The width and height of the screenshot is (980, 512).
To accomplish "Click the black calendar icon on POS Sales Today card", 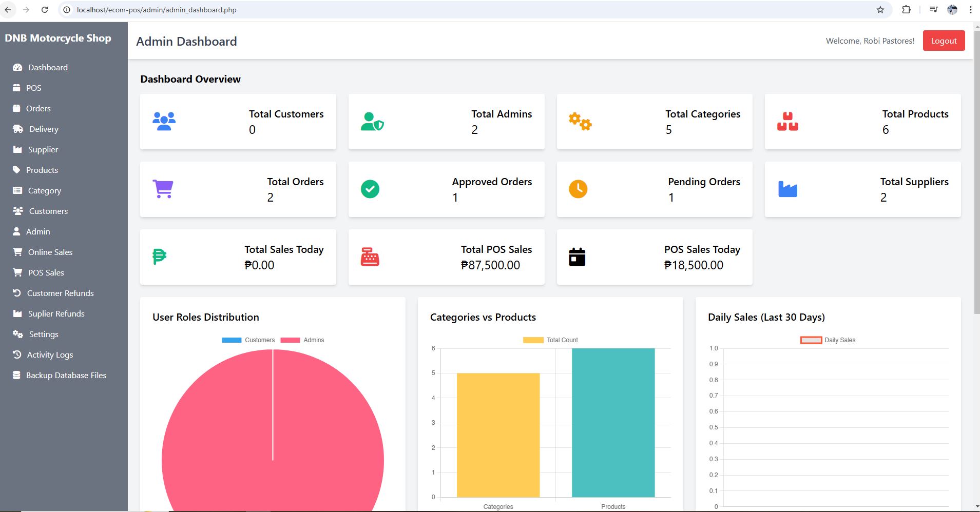I will click(x=577, y=257).
